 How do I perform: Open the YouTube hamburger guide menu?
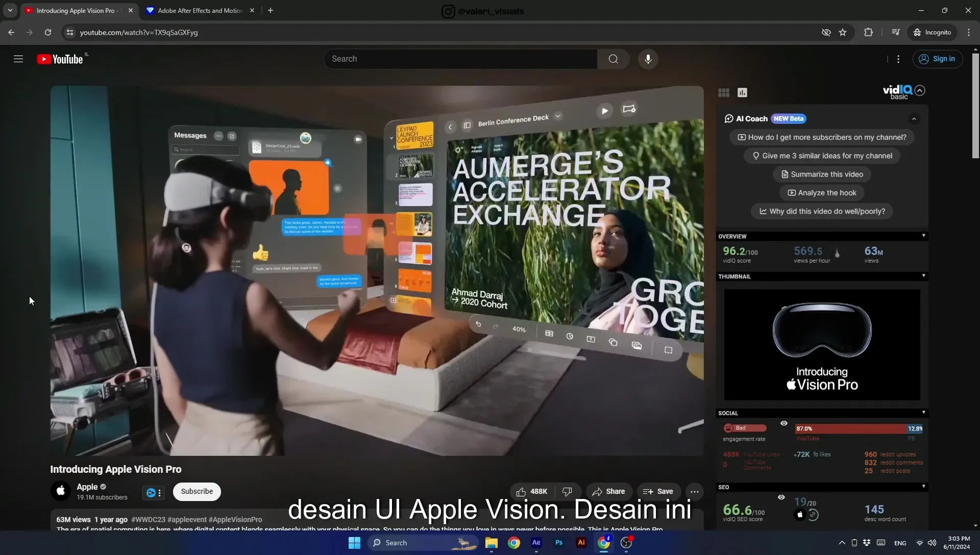tap(18, 59)
